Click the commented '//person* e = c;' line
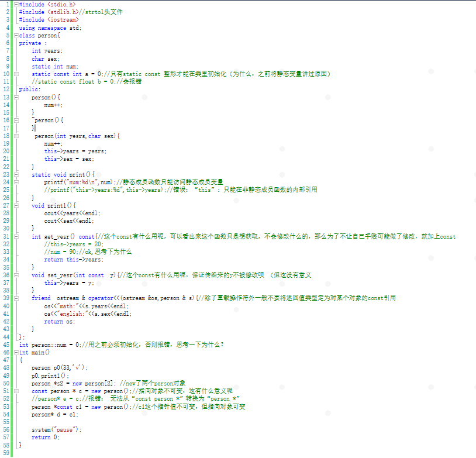 (x=136, y=399)
